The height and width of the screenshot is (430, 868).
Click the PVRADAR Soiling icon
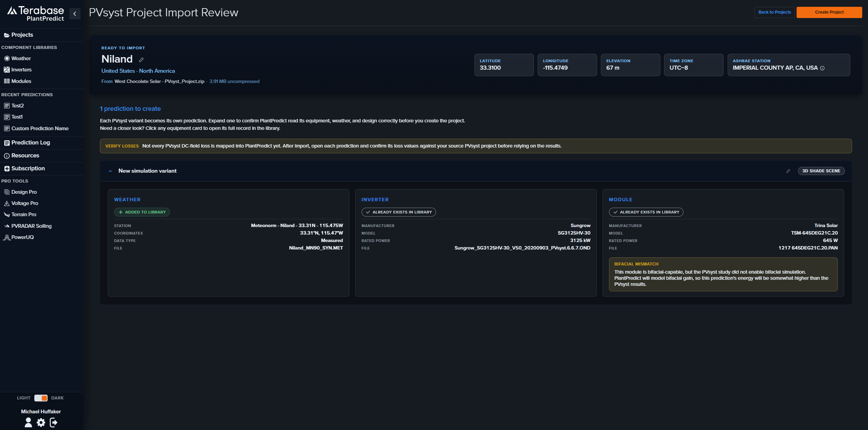pos(7,226)
